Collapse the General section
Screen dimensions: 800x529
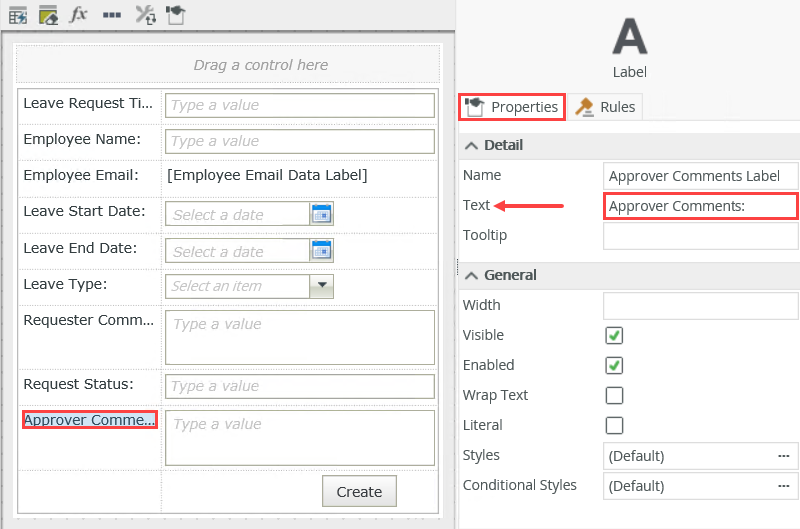(x=471, y=276)
